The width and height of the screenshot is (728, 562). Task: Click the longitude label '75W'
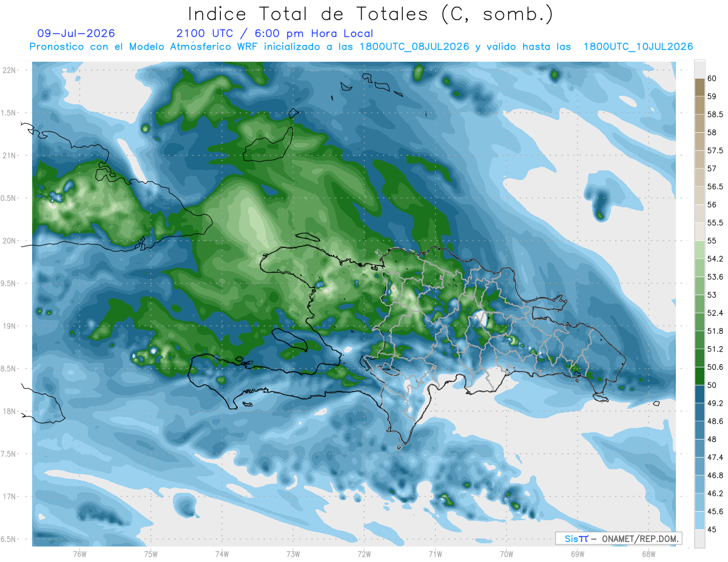pos(151,554)
